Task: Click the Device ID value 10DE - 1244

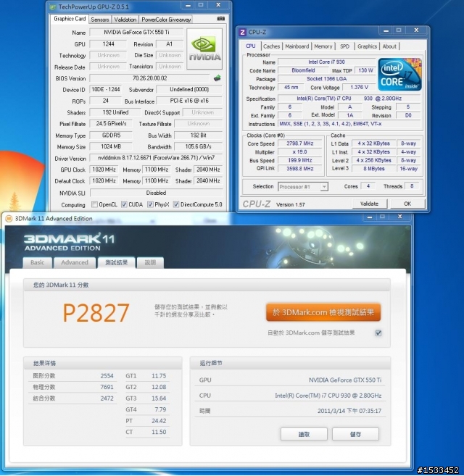Action: (x=106, y=90)
